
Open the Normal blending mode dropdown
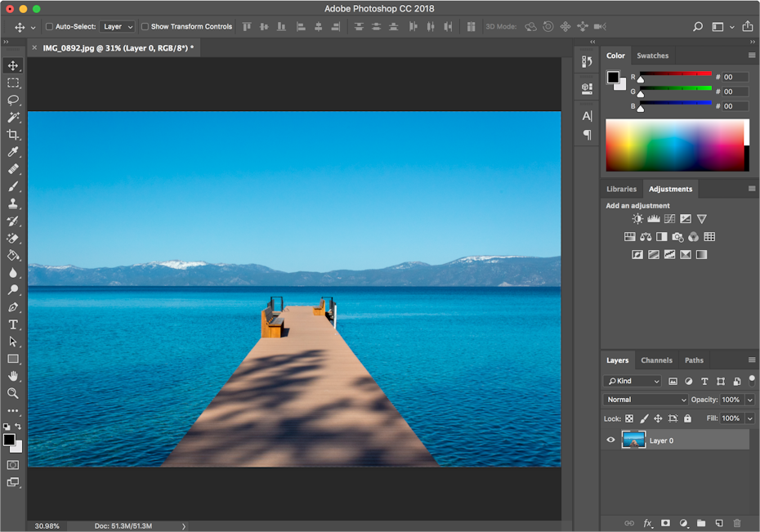646,400
